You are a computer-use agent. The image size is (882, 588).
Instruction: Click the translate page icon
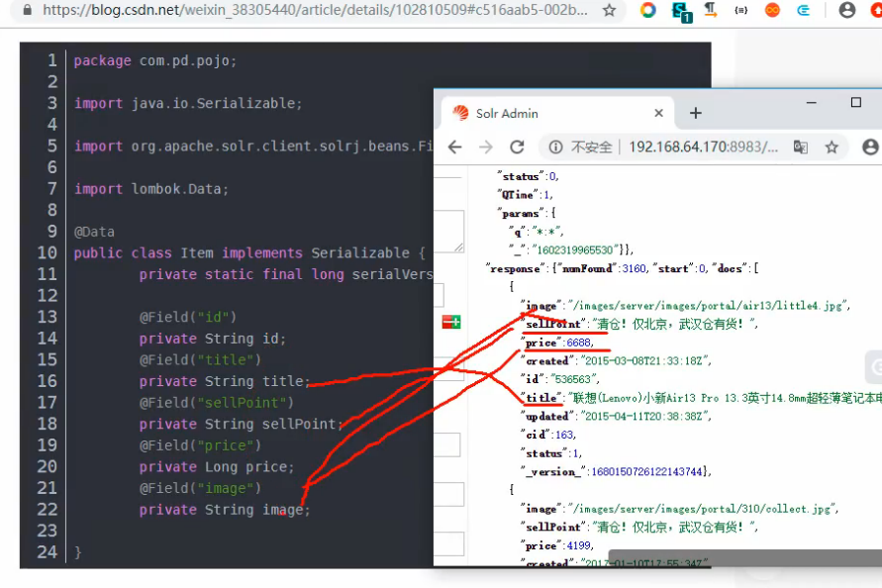801,147
